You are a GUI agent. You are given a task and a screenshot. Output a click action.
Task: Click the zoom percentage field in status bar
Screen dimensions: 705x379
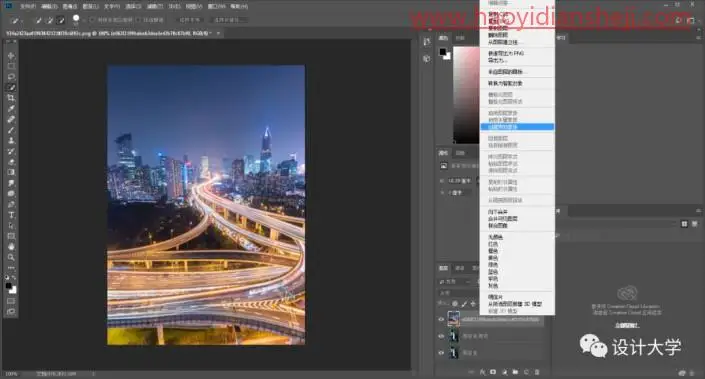pos(11,374)
